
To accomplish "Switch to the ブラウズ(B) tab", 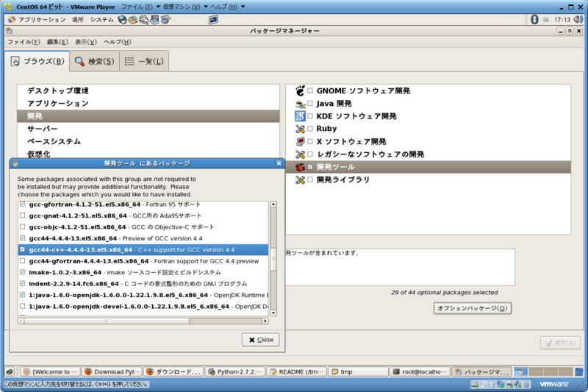I will click(x=37, y=61).
